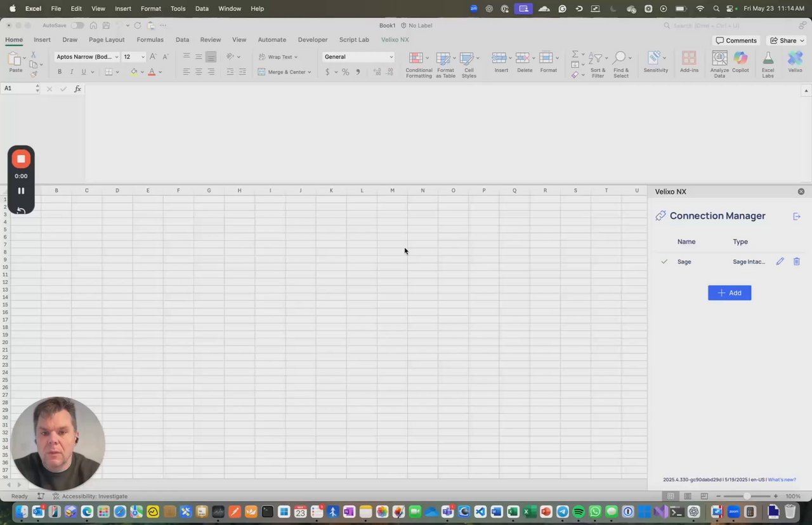Toggle italic formatting
Image resolution: width=812 pixels, height=525 pixels.
coord(72,72)
